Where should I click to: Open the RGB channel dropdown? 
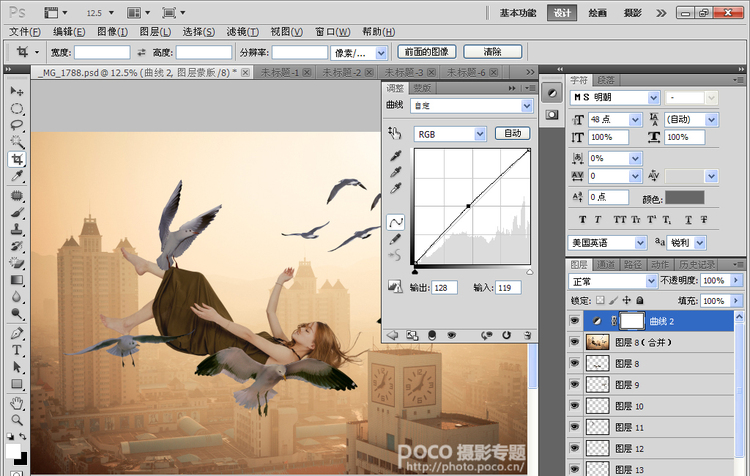[450, 134]
